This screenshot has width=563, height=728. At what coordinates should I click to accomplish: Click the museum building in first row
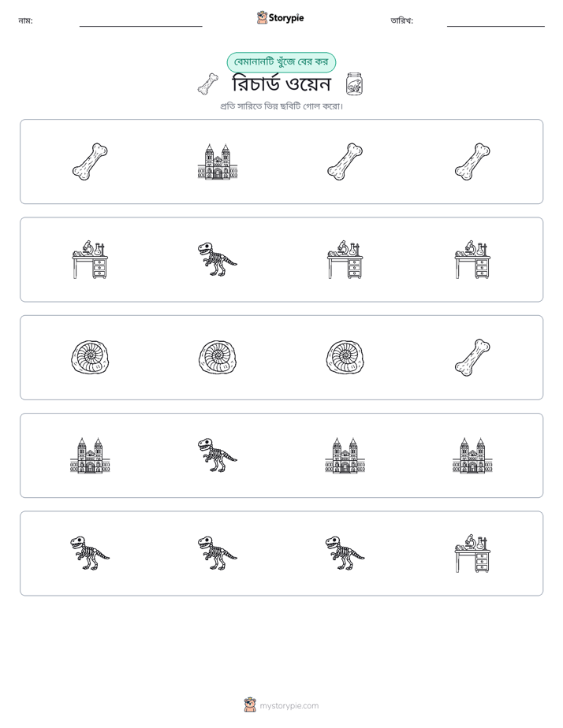click(x=218, y=162)
